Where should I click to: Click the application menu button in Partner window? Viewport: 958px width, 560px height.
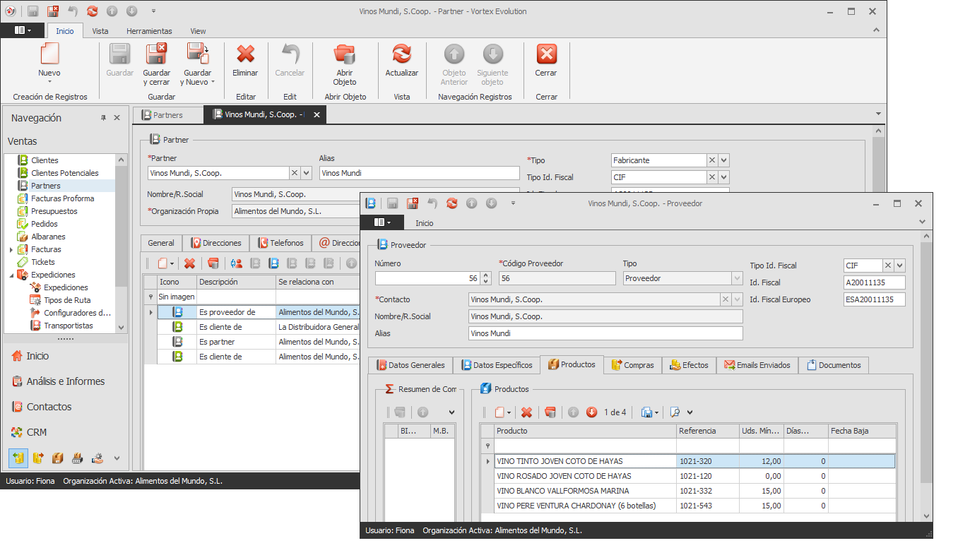point(23,30)
